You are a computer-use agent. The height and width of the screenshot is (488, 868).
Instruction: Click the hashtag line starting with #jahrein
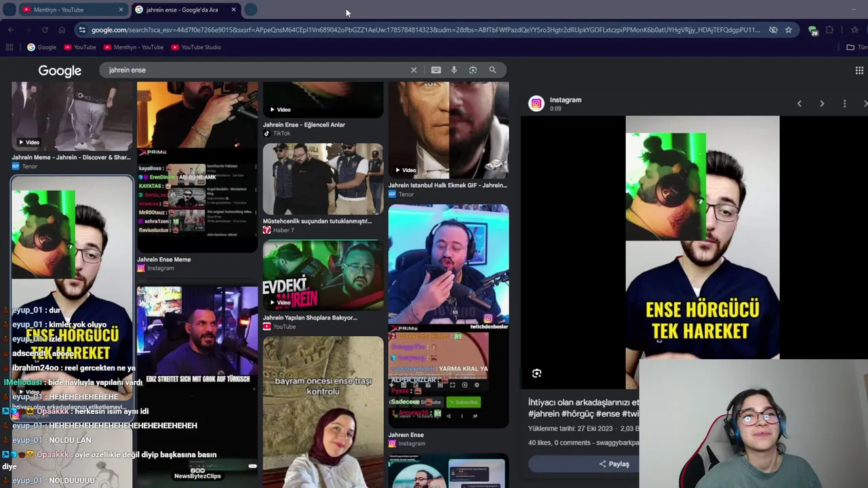[584, 413]
